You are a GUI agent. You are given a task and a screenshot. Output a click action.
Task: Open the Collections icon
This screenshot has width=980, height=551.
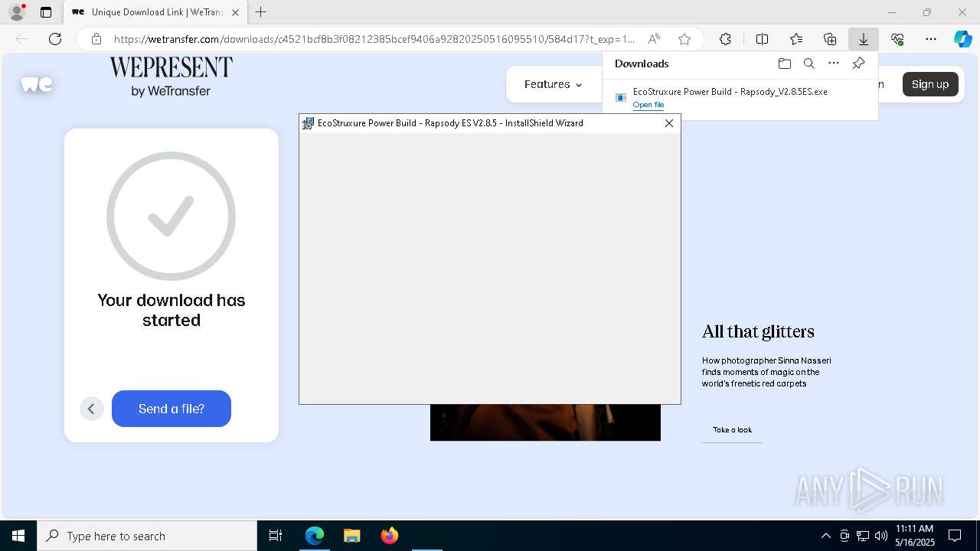pyautogui.click(x=830, y=39)
